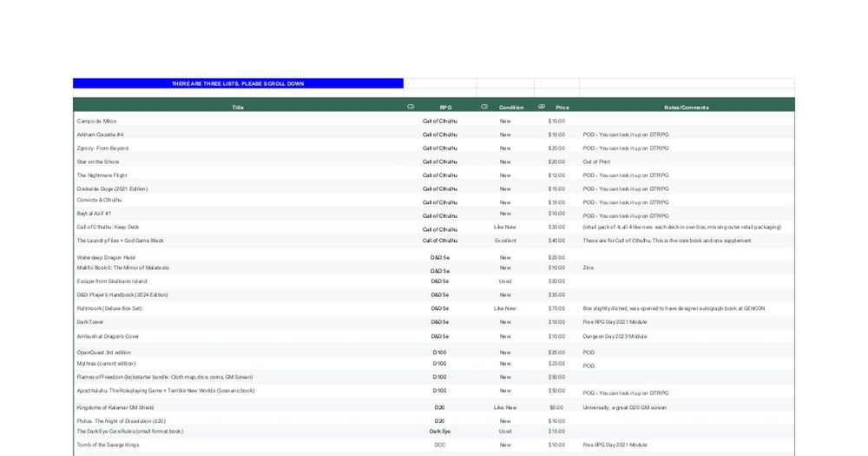
Task: Click the $35.00 price in Player's Handbook row
Action: [x=557, y=294]
